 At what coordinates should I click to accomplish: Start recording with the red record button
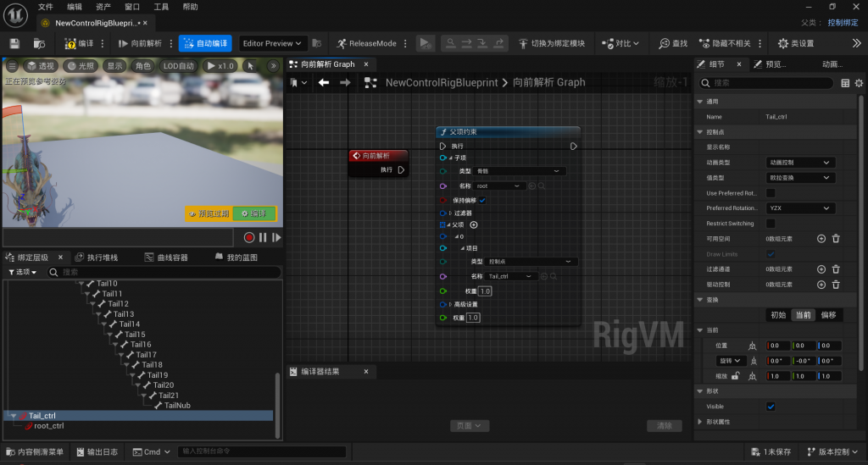point(249,238)
